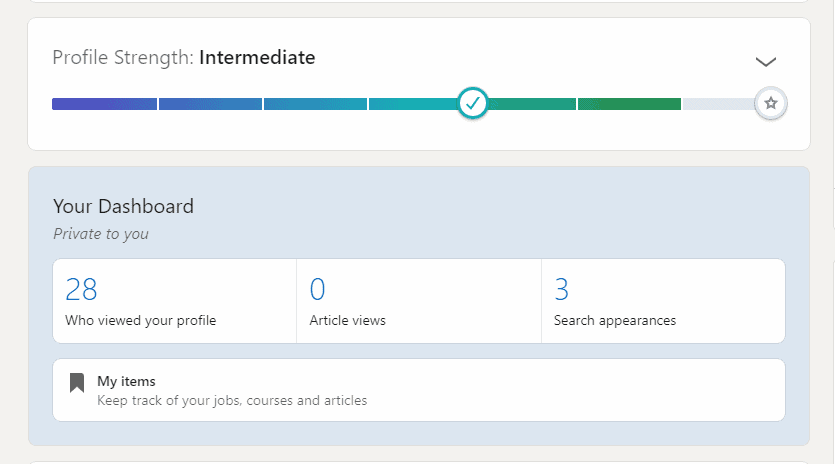Click the third blue strength bar segment
The image size is (835, 464).
[x=315, y=104]
